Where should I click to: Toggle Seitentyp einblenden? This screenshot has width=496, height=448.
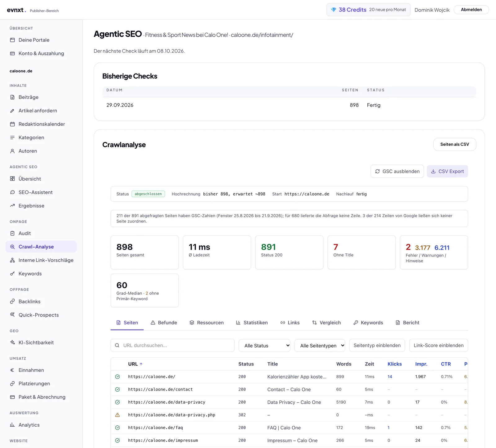[377, 345]
